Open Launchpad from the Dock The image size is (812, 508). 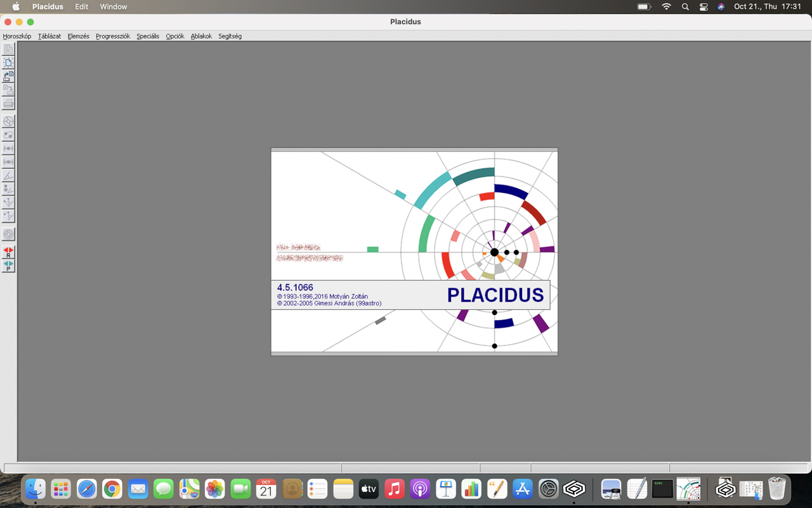(61, 489)
